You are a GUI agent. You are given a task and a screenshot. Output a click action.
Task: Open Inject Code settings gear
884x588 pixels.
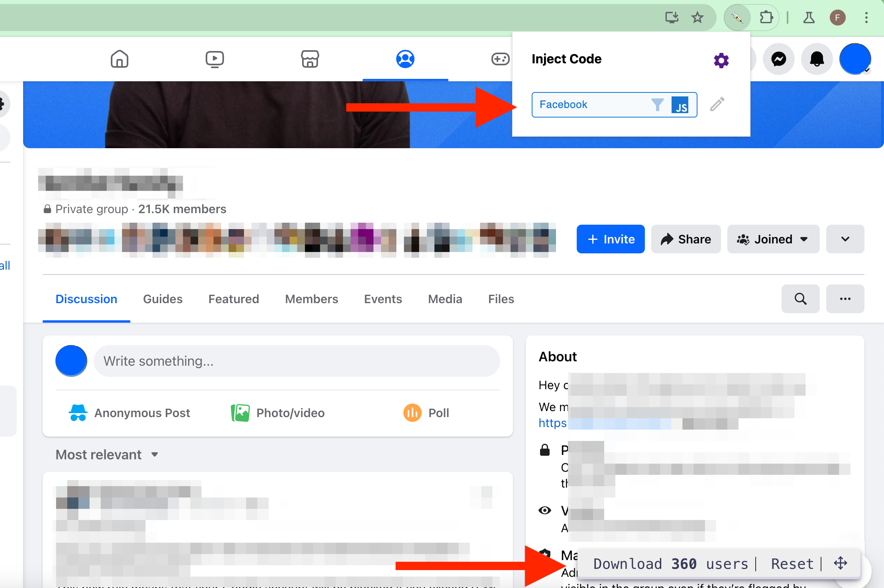click(721, 61)
